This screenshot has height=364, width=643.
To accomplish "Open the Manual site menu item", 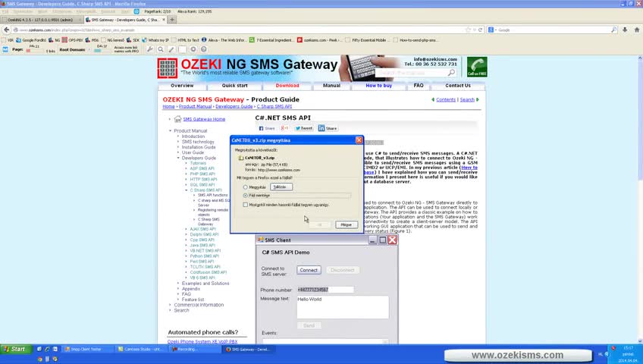I will (x=331, y=86).
